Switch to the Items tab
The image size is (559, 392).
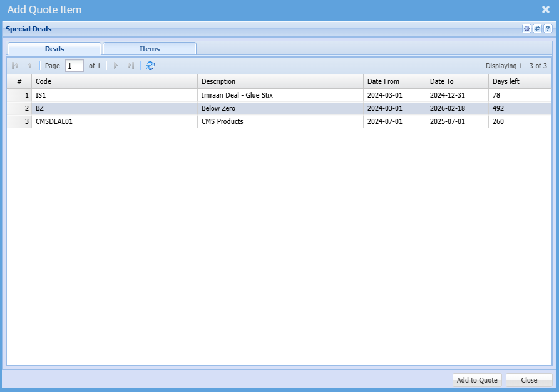pos(150,49)
